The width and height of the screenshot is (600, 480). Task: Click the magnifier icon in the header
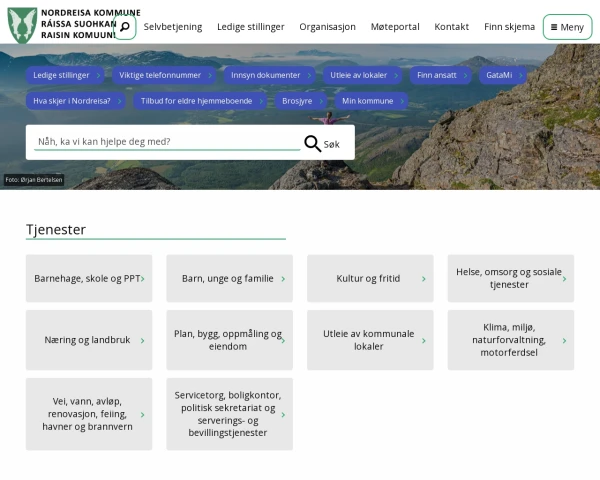(125, 27)
